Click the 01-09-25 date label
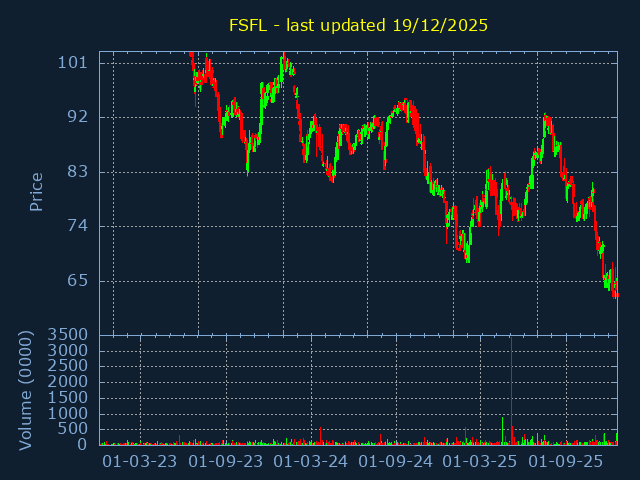 pos(566,462)
